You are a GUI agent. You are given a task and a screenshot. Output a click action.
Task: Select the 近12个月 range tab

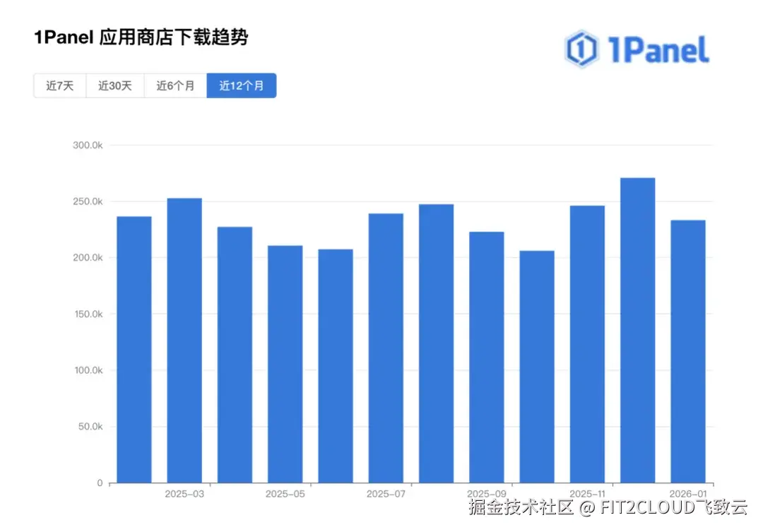pos(242,85)
